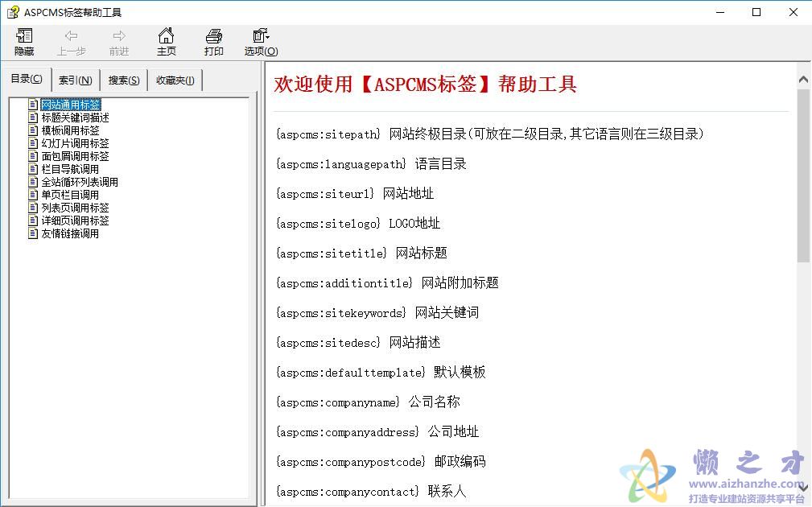Click page icon beside 全站循环列表调用
Screen dimensions: 812x507
[x=33, y=183]
